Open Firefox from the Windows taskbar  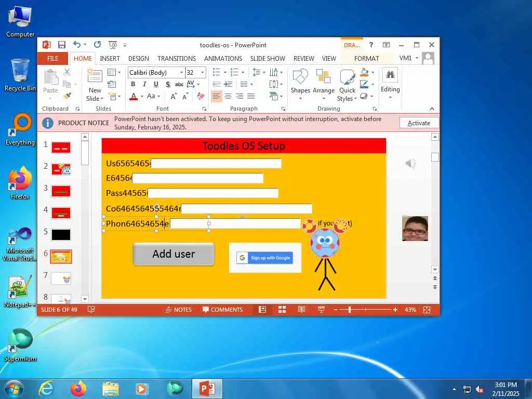point(78,389)
